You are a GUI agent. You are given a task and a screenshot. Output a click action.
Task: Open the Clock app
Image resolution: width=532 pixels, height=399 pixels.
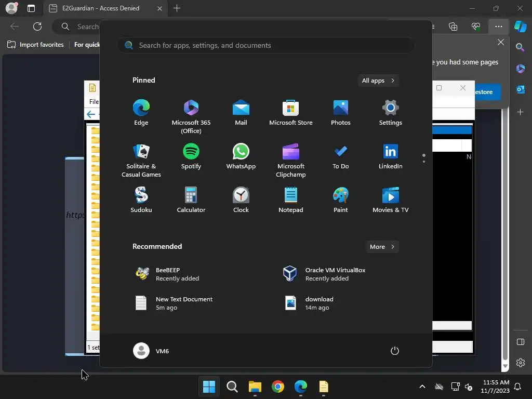(241, 200)
